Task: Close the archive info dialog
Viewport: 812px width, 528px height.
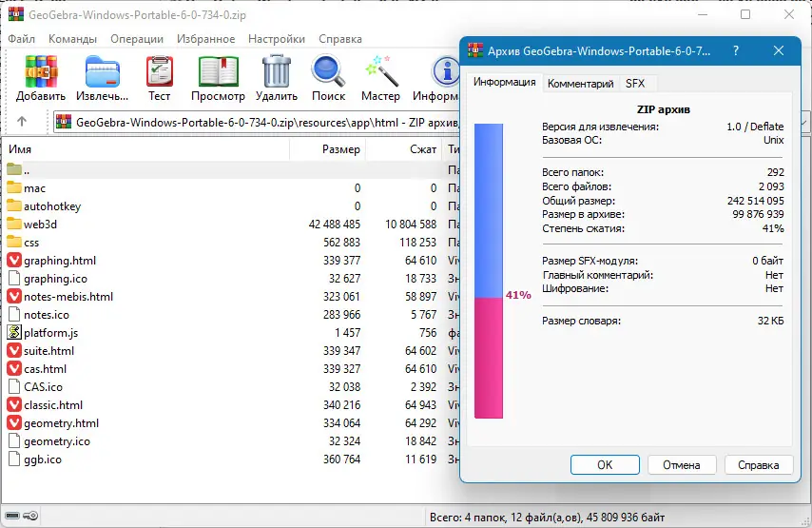Action: tap(779, 50)
